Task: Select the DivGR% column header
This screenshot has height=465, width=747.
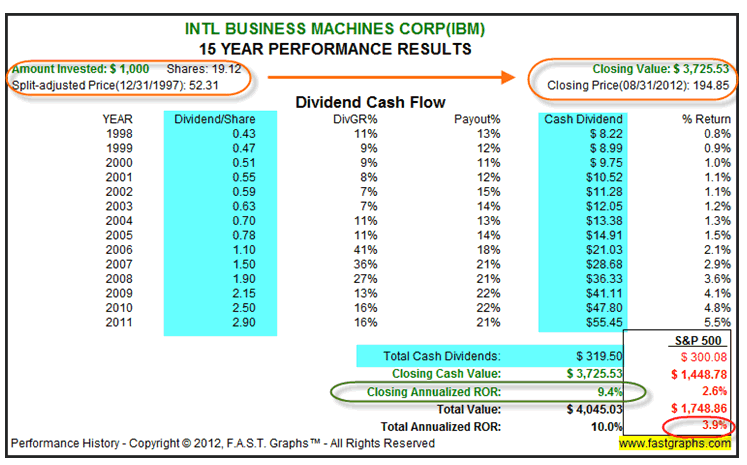Action: tap(355, 119)
